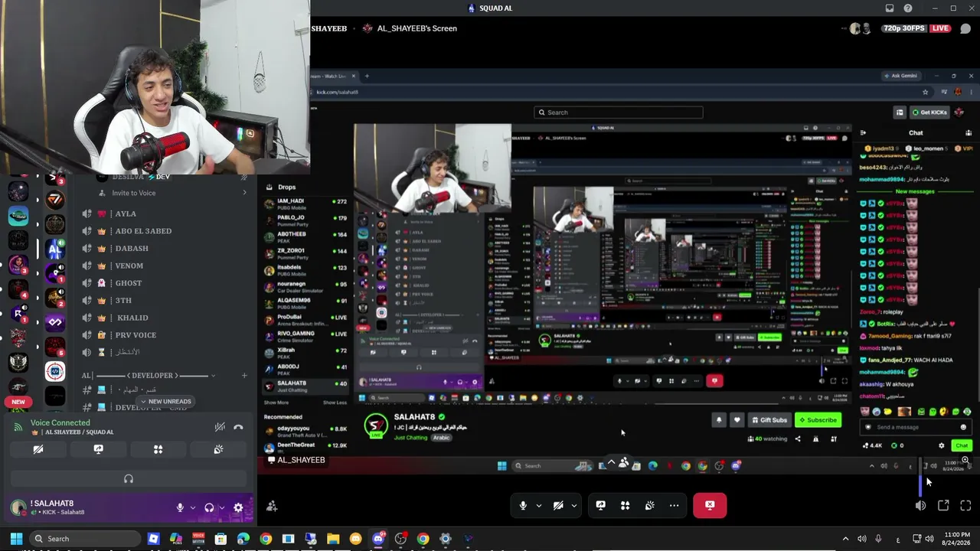Toggle fullscreen for the stream
This screenshot has height=551, width=980.
965,505
